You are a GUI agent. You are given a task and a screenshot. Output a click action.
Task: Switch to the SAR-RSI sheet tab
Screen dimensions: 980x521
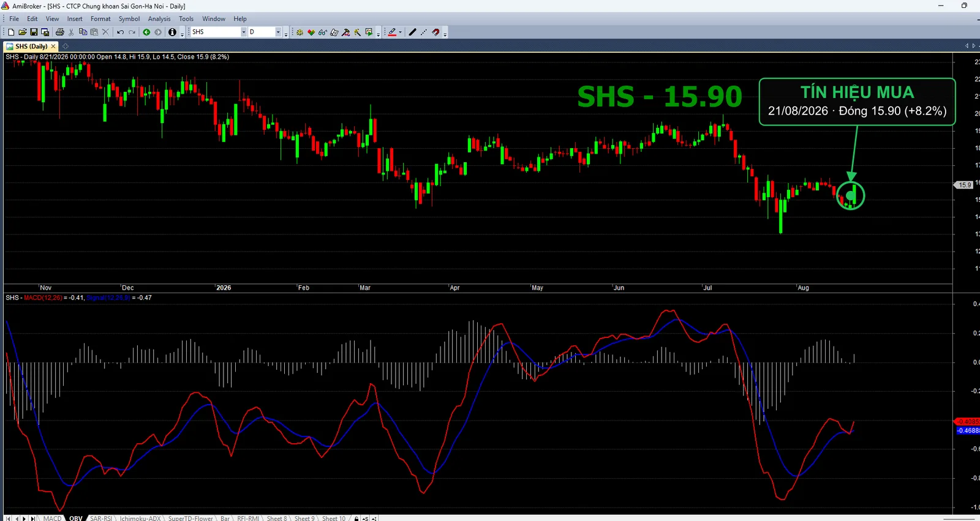[101, 518]
